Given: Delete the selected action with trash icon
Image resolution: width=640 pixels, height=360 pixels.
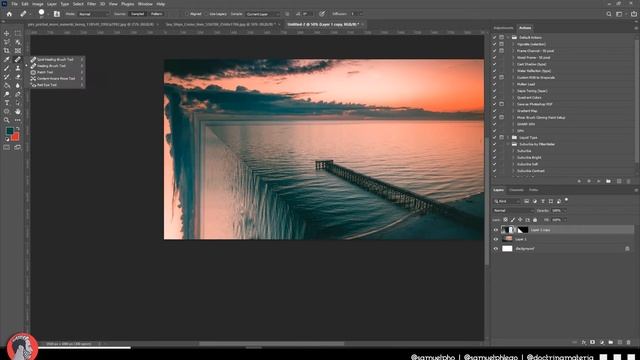Looking at the screenshot, I should click(628, 181).
